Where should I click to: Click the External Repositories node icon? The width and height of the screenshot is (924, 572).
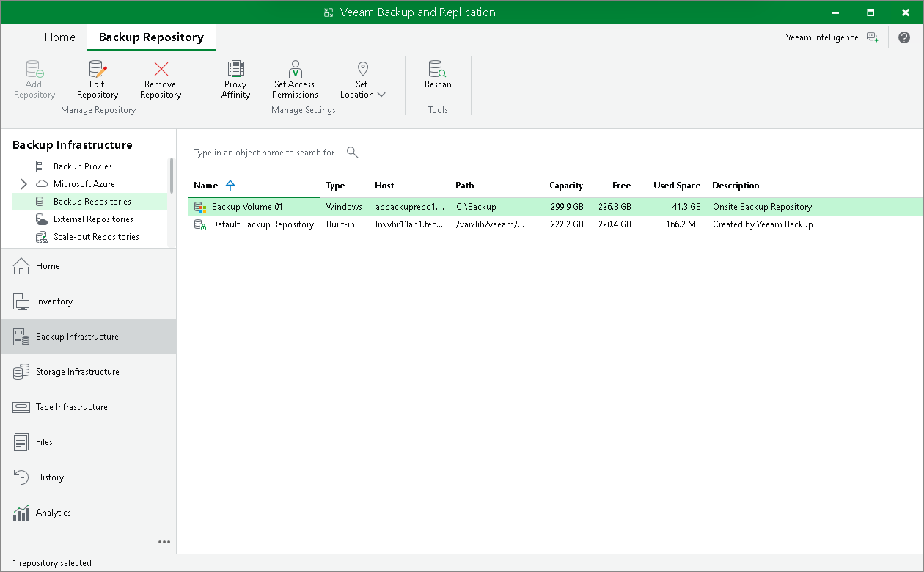pos(42,219)
